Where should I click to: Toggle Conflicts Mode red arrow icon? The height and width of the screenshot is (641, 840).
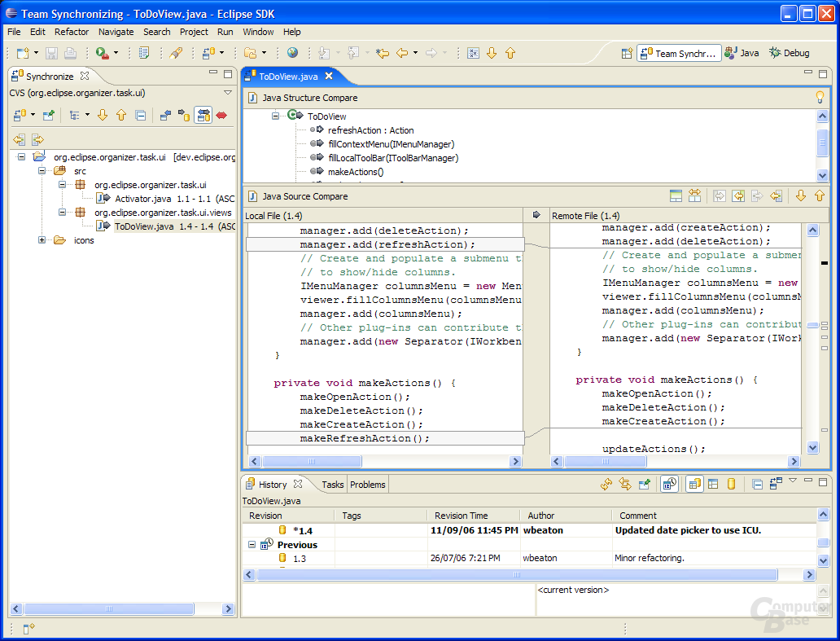click(x=221, y=115)
